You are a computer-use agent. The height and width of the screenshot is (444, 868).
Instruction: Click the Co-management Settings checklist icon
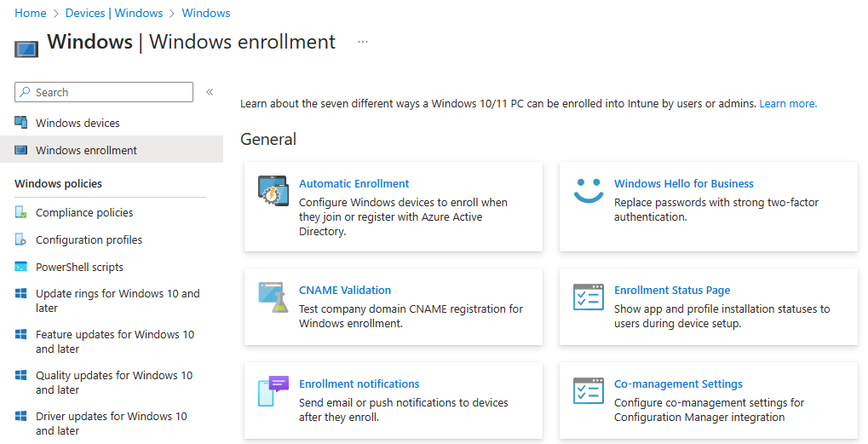[x=588, y=391]
